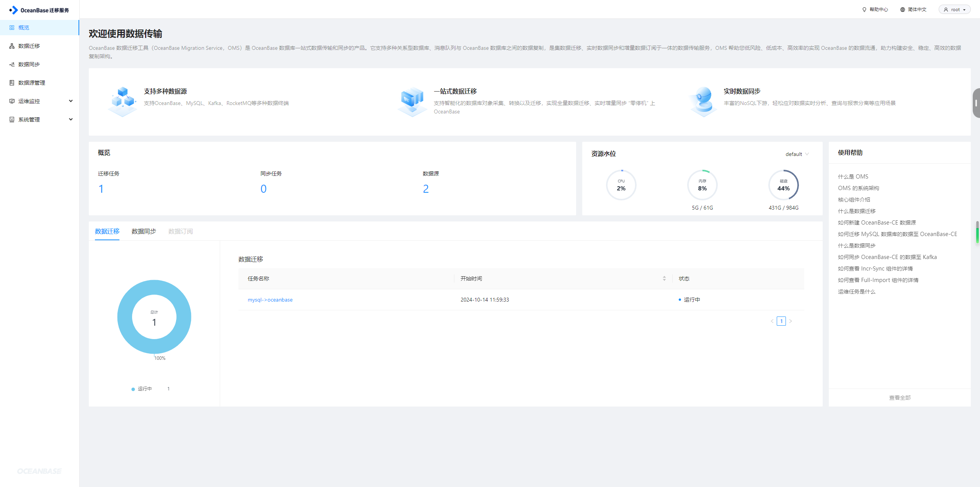Click the help center lightbulb icon

coord(864,10)
